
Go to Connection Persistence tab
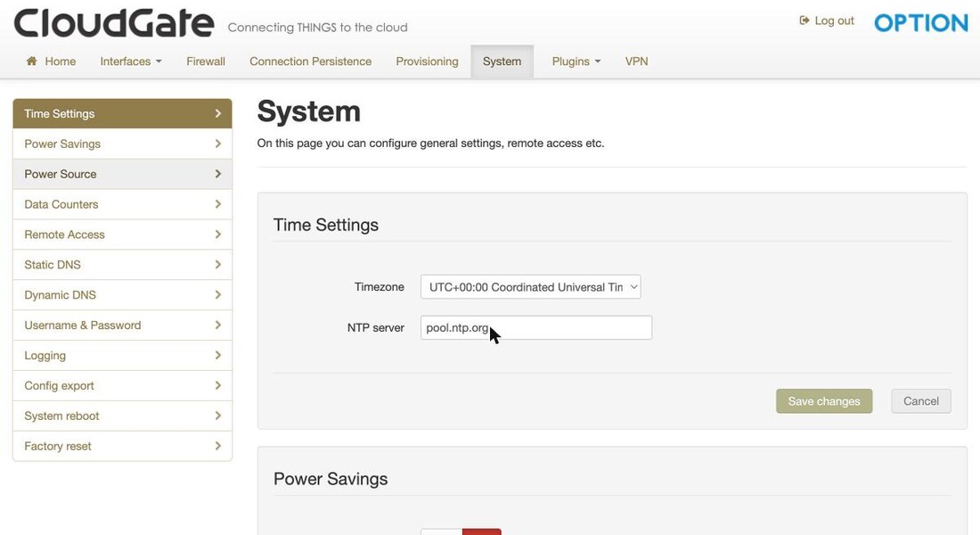pos(311,62)
